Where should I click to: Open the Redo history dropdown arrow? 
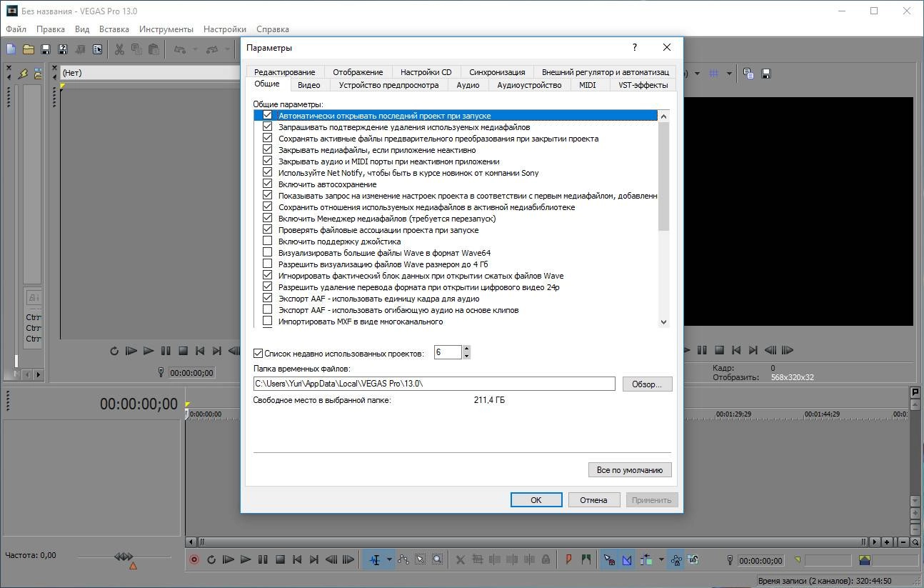point(227,49)
